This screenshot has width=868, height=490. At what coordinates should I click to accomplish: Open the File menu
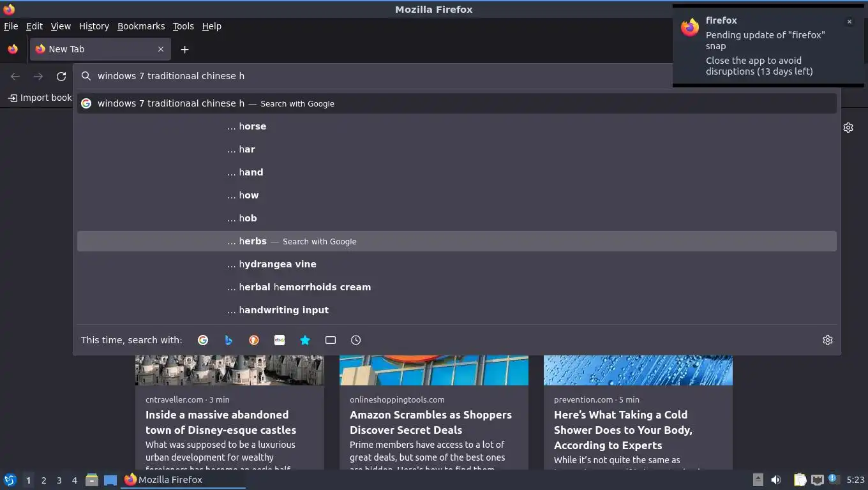click(x=11, y=26)
